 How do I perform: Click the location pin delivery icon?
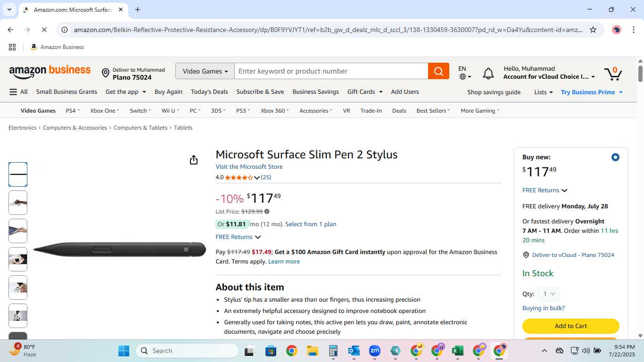[106, 73]
